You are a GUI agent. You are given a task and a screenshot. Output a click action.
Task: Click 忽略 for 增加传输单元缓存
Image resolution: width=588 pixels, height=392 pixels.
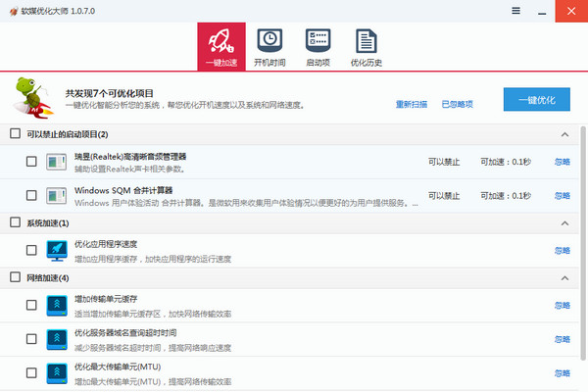tap(563, 306)
